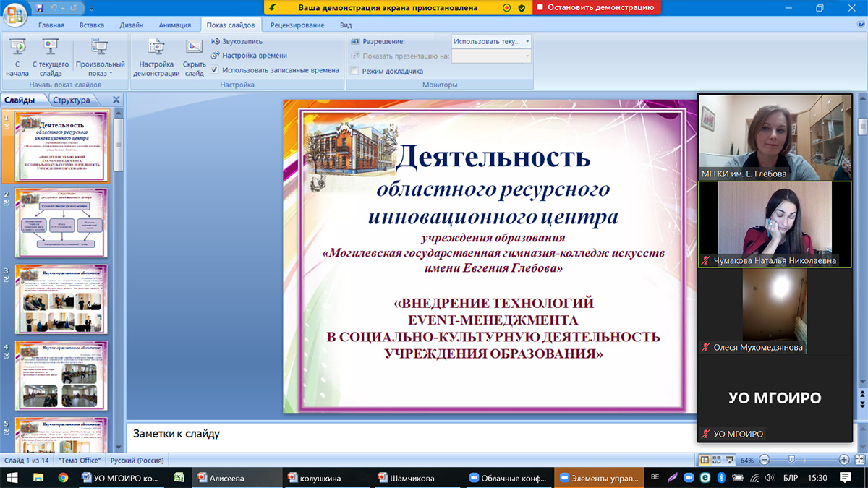Image resolution: width=868 pixels, height=488 pixels.
Task: Switch to колушкина PowerPoint taskbar item
Action: click(x=328, y=477)
